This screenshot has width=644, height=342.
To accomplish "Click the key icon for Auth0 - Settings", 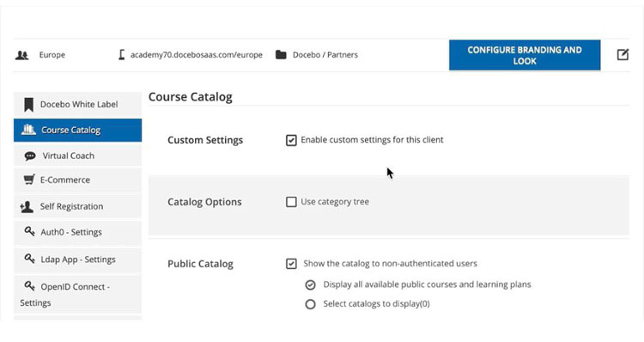I will pos(29,231).
